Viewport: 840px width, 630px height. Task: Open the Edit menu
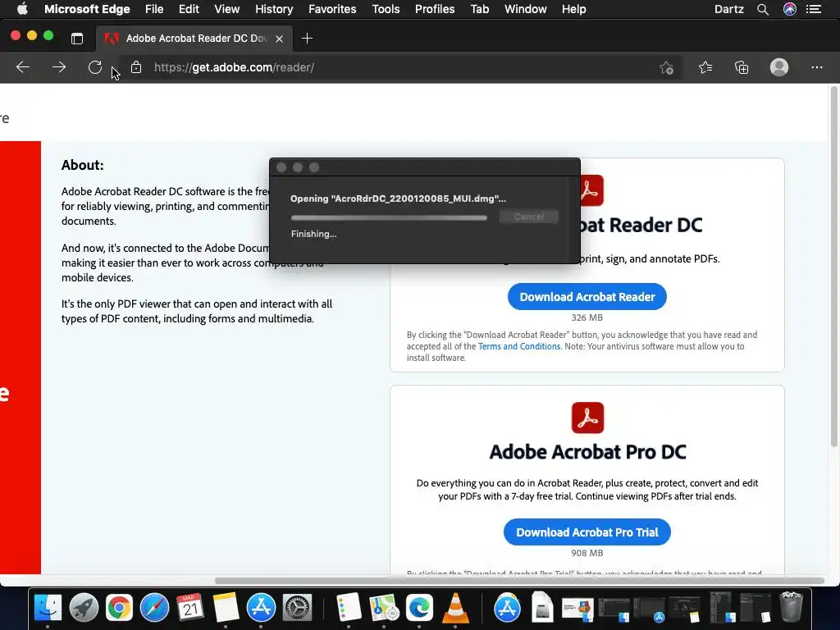point(189,9)
